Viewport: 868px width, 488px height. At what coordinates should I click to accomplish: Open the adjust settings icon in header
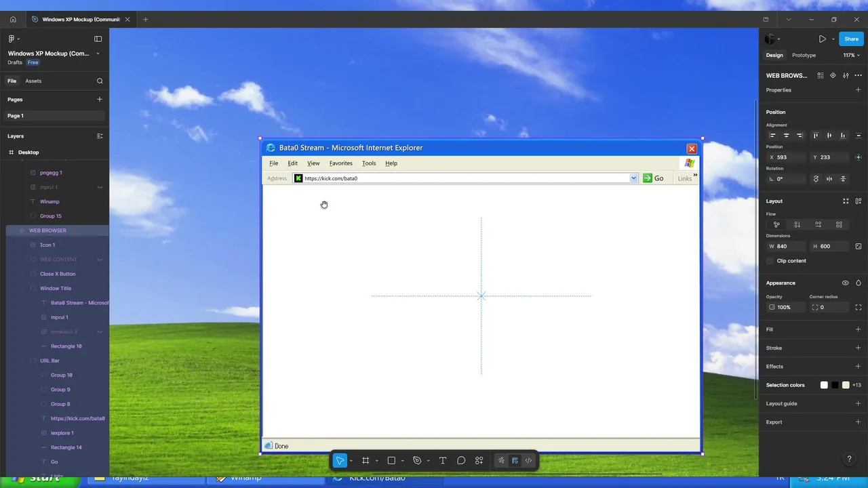coord(846,75)
